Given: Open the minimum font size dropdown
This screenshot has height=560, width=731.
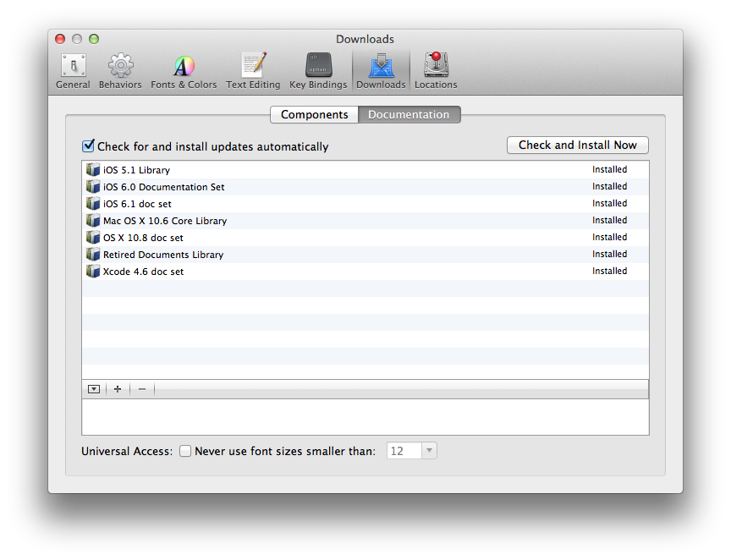Looking at the screenshot, I should 429,451.
